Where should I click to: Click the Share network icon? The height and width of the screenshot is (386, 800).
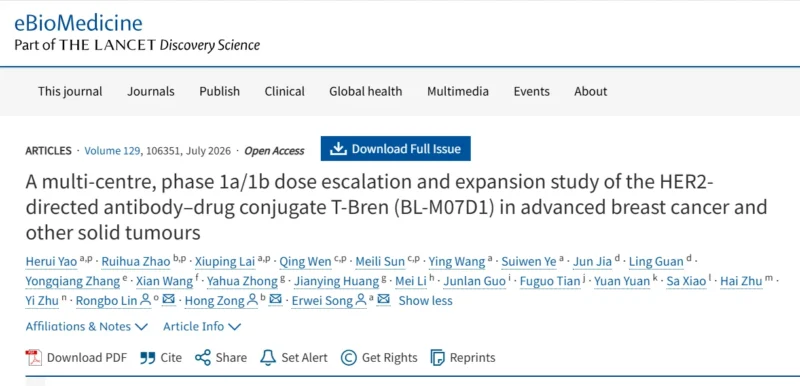click(x=203, y=357)
